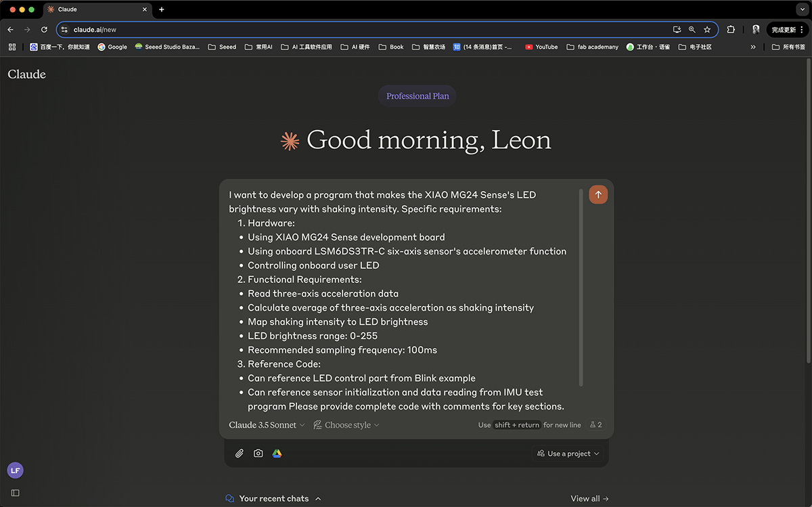The image size is (812, 507).
Task: Open the Seeed bookmarks folder
Action: pyautogui.click(x=222, y=47)
